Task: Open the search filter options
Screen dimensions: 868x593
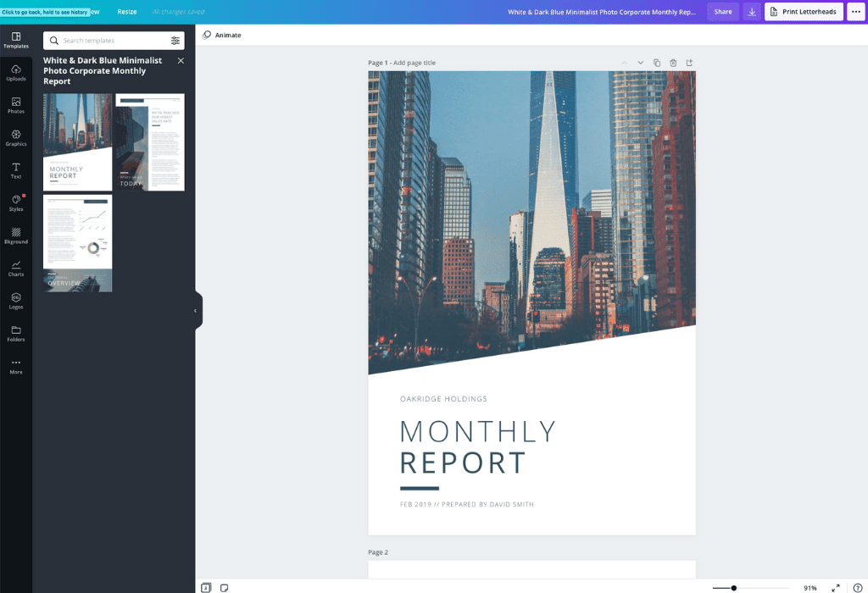Action: pyautogui.click(x=175, y=40)
